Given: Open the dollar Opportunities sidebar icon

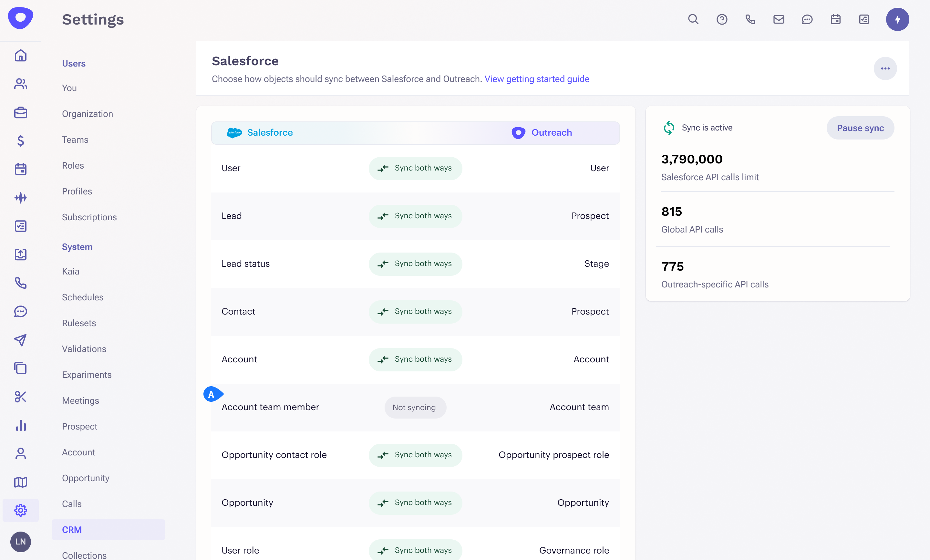Looking at the screenshot, I should pyautogui.click(x=21, y=141).
